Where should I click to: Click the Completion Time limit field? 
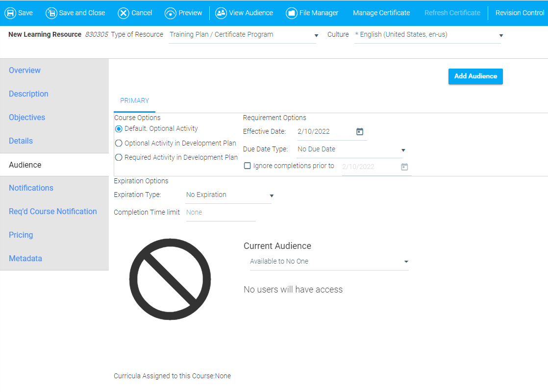(221, 213)
